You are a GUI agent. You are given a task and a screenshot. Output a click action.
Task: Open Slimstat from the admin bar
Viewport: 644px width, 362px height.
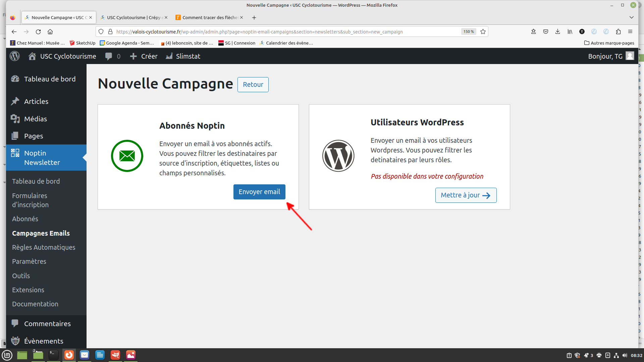tap(183, 56)
